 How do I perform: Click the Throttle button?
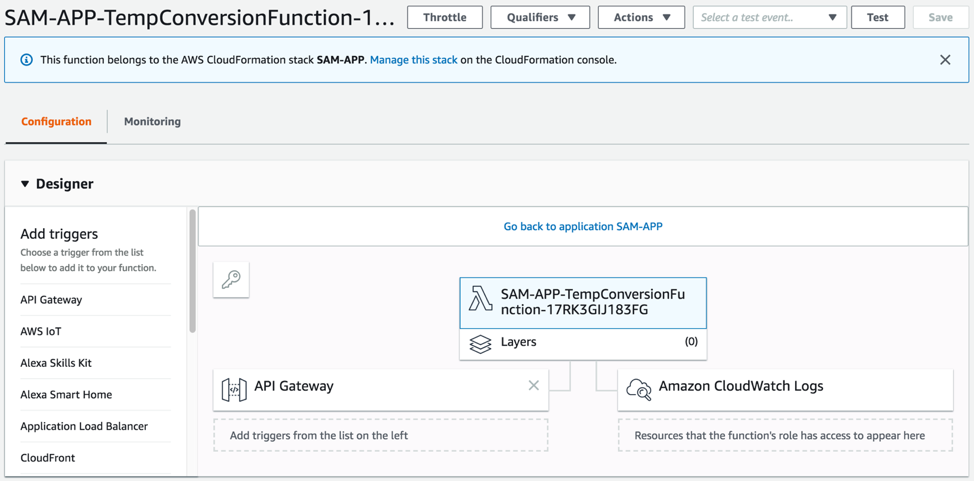[445, 17]
